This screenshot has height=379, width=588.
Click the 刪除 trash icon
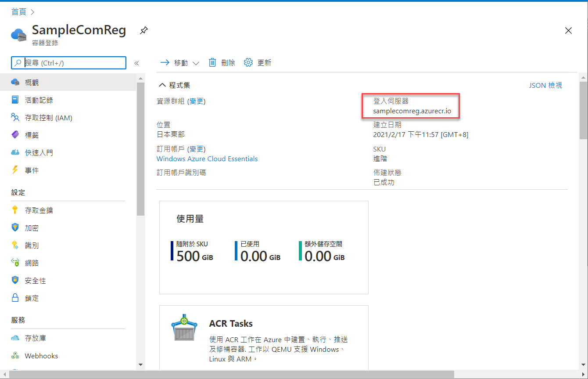tap(212, 63)
